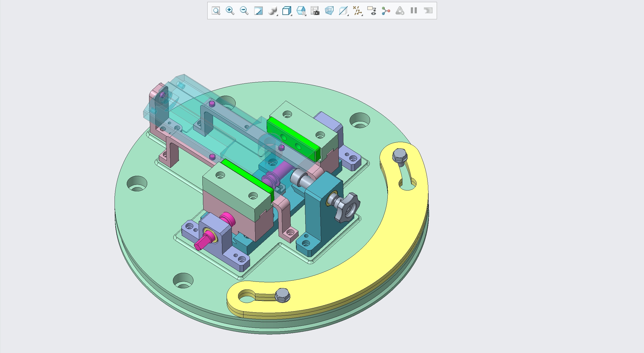
Task: Toggle the Perspective View cube icon
Action: pyautogui.click(x=329, y=11)
